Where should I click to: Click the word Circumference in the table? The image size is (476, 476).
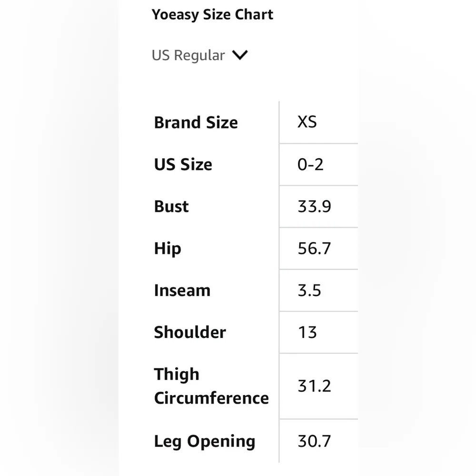click(211, 398)
